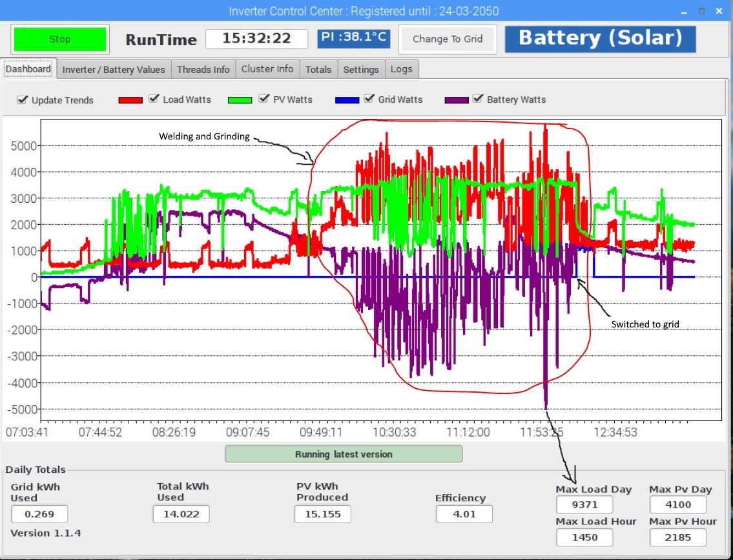Click the Running latest version bar
Image resolution: width=733 pixels, height=560 pixels.
[344, 454]
